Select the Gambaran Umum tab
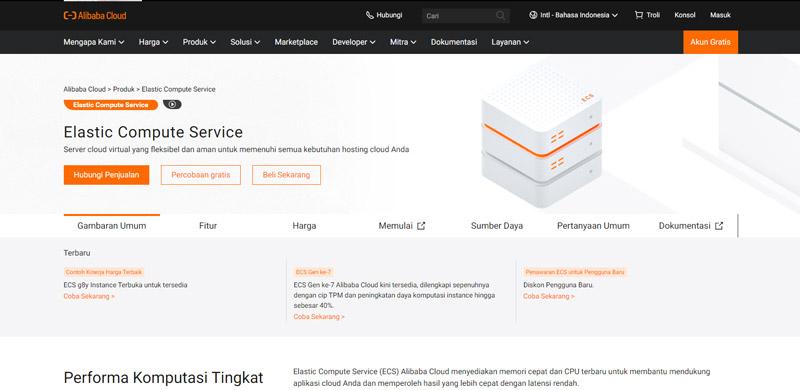This screenshot has height=390, width=800. [x=112, y=226]
